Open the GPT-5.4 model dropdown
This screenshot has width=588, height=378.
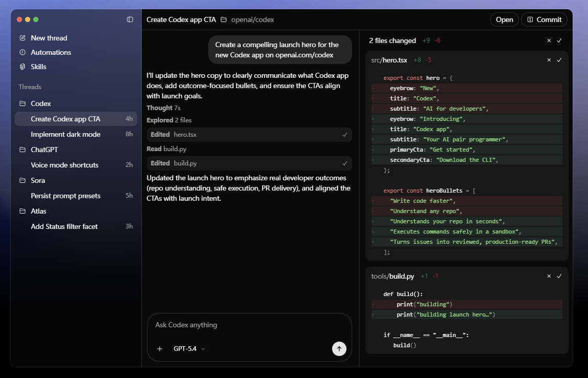(189, 349)
